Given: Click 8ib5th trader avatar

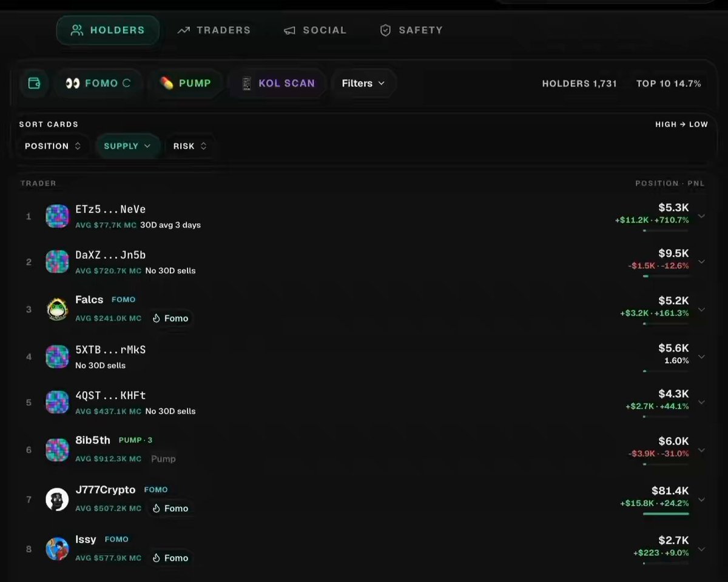Looking at the screenshot, I should (x=57, y=450).
